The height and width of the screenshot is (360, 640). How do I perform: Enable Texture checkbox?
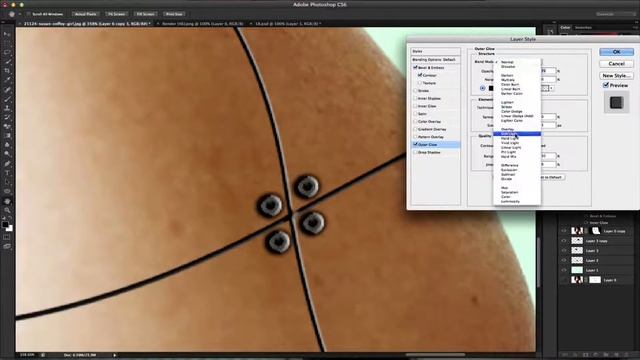420,83
